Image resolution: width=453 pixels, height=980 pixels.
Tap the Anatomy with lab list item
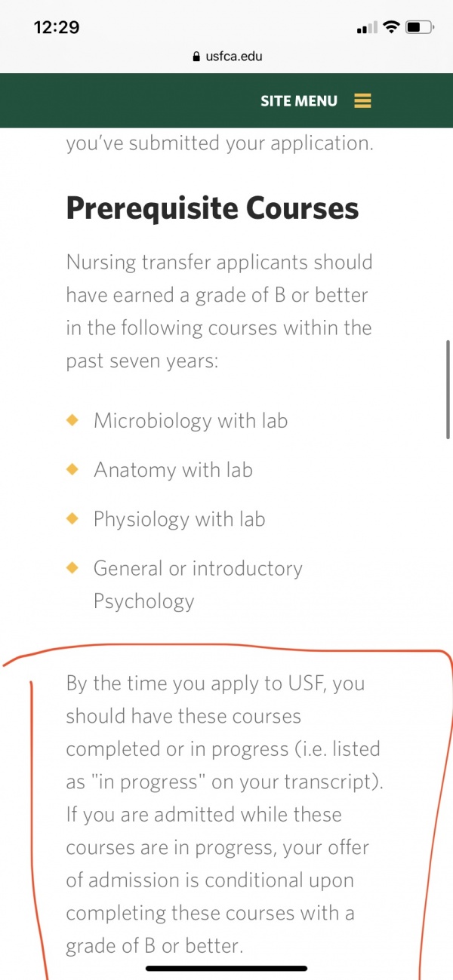click(x=173, y=469)
